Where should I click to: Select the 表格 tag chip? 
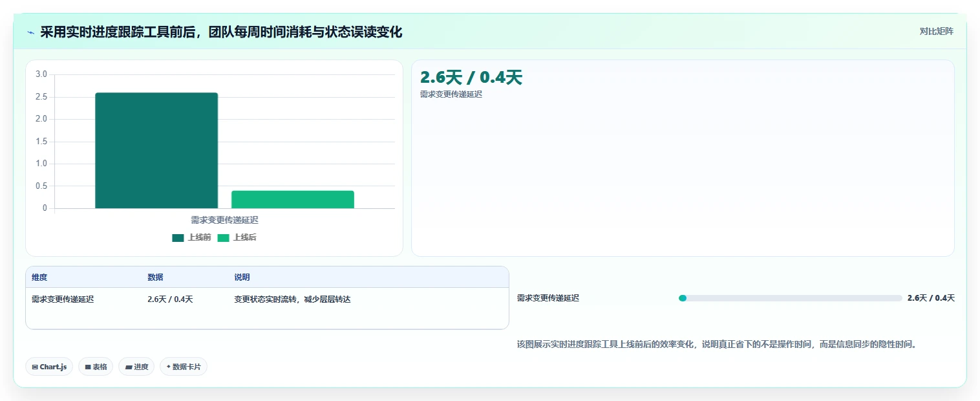click(x=96, y=367)
